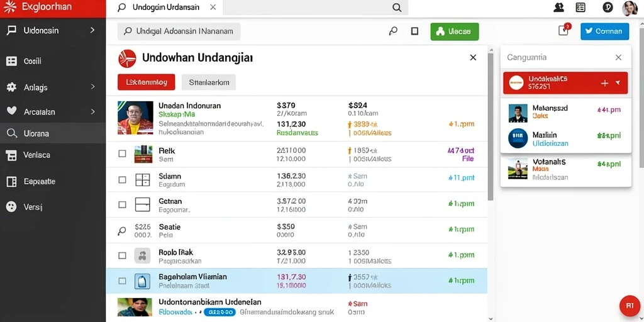The width and height of the screenshot is (644, 322).
Task: Click the top bar magnifier icon
Action: pyautogui.click(x=397, y=8)
